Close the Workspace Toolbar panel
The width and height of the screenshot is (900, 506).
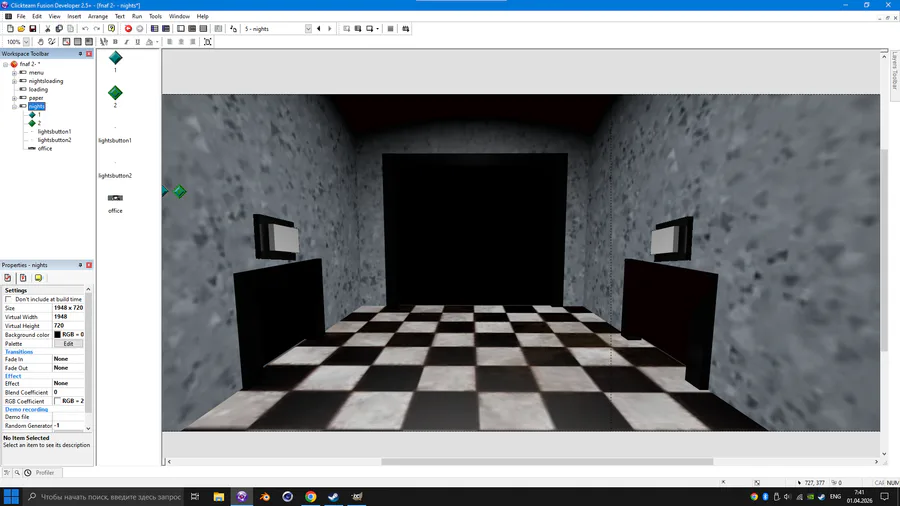tap(89, 54)
